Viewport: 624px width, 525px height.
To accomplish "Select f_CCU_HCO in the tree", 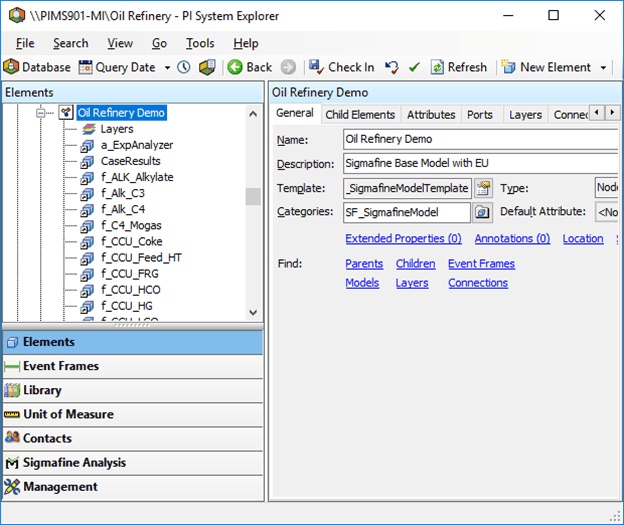I will 131,290.
